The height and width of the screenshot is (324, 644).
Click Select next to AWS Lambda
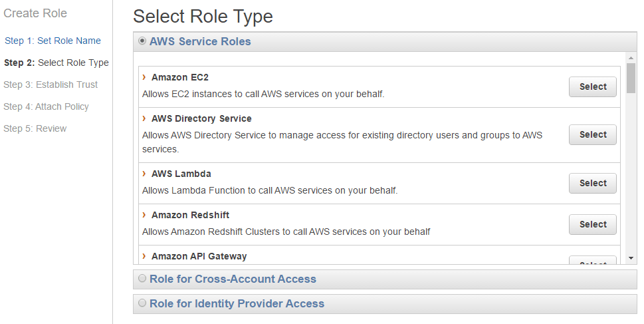click(592, 183)
